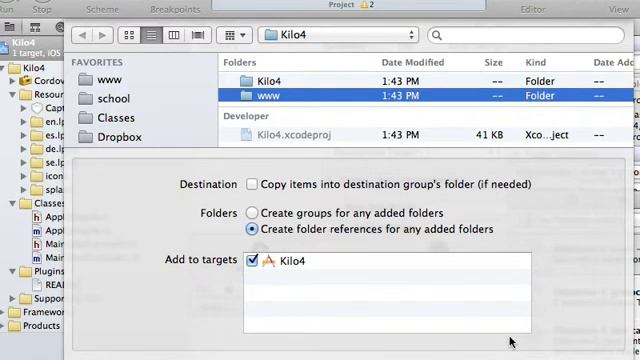The width and height of the screenshot is (640, 360).
Task: Expand the se.lproj folder
Action: pos(23,162)
